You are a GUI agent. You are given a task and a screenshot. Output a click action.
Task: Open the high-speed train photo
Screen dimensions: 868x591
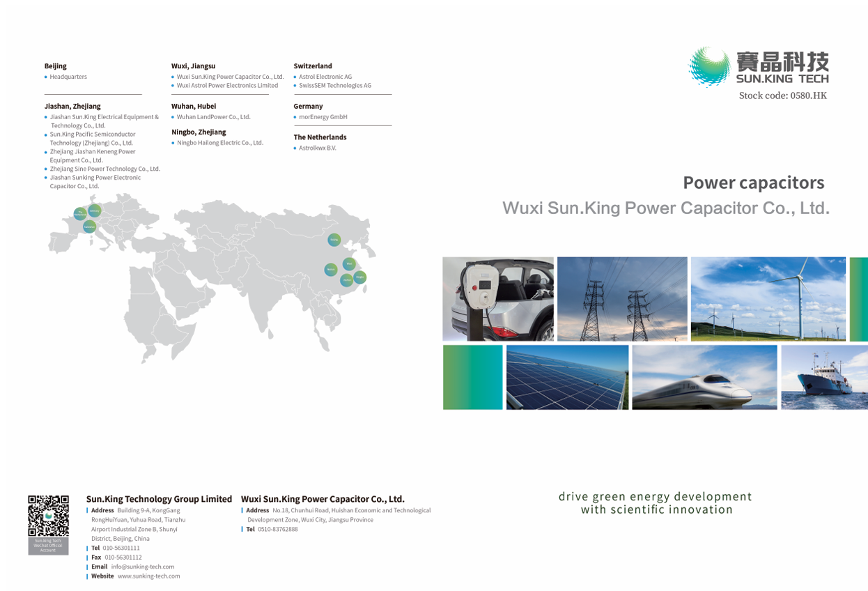tap(704, 377)
